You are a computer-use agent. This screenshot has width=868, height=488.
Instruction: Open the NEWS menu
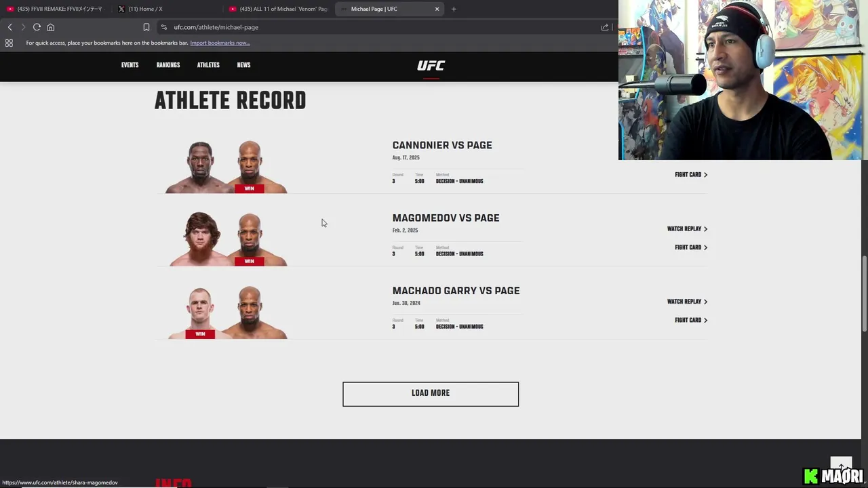coord(243,65)
